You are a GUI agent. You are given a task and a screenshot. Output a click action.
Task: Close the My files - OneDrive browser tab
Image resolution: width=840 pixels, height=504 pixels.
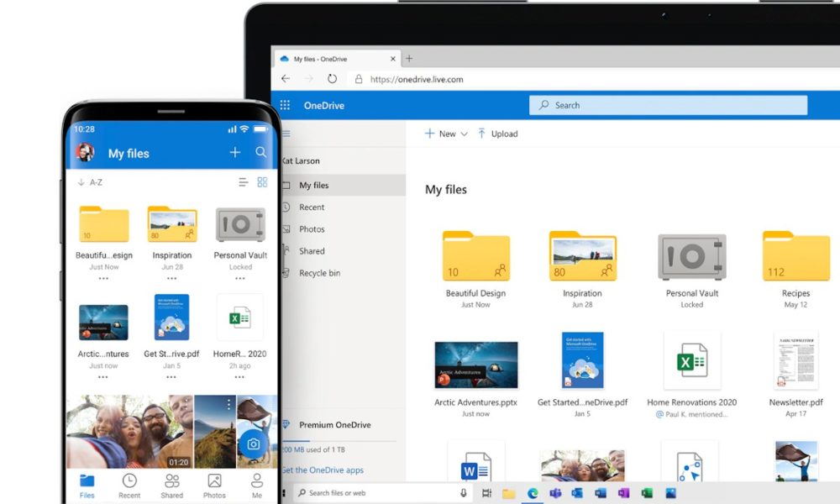pyautogui.click(x=392, y=59)
